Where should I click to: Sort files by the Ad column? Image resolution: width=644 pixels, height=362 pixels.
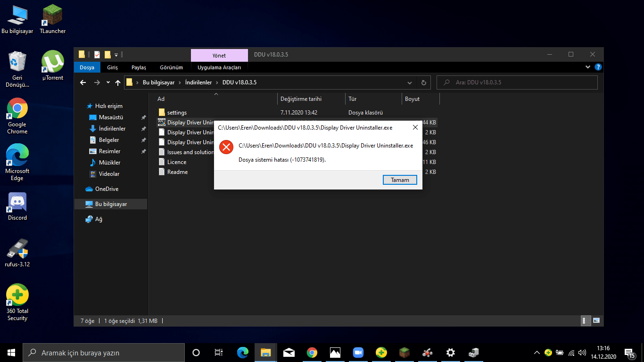click(216, 99)
